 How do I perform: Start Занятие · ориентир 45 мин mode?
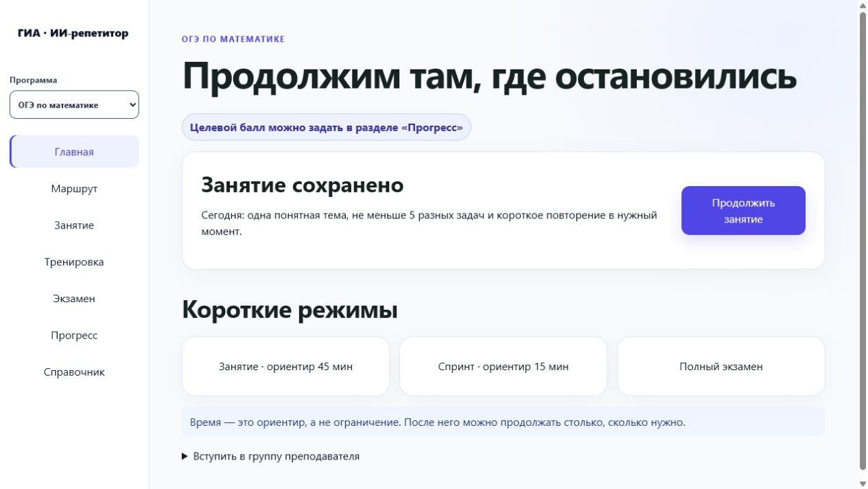[285, 366]
